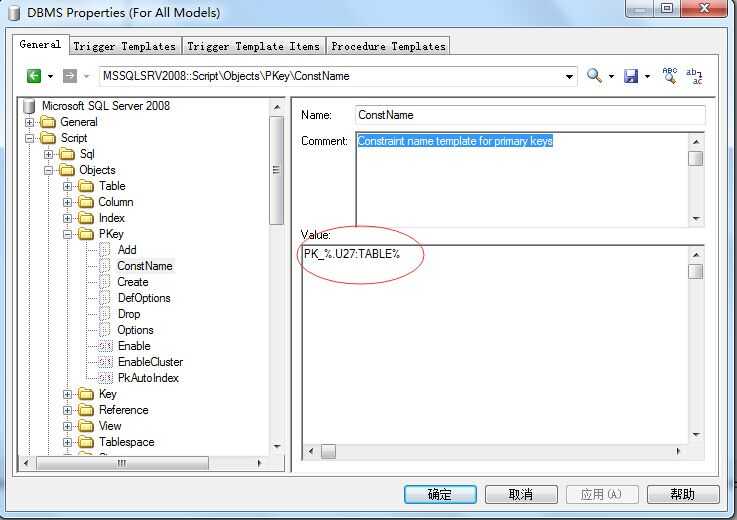Open the back navigation history dropdown arrow

(x=50, y=76)
